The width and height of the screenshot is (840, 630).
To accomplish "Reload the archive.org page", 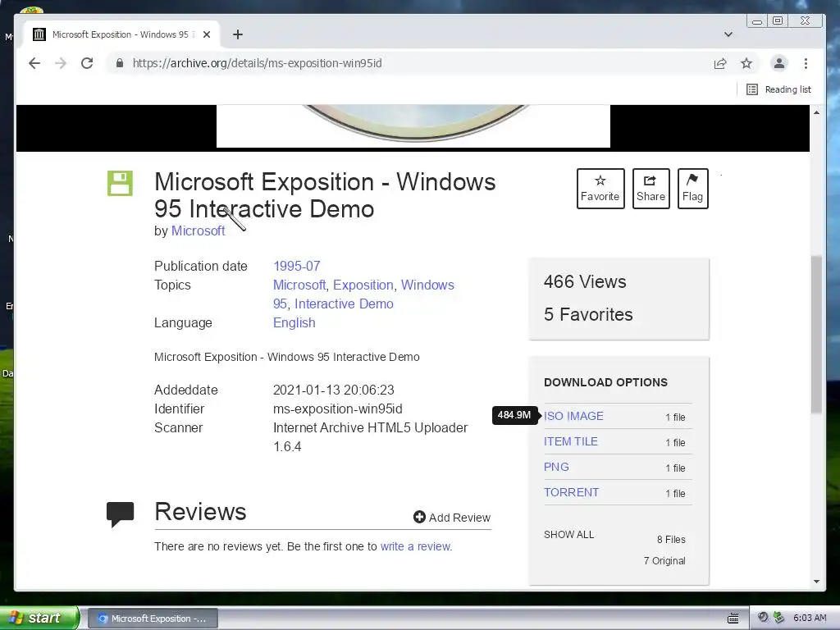I will pyautogui.click(x=87, y=63).
